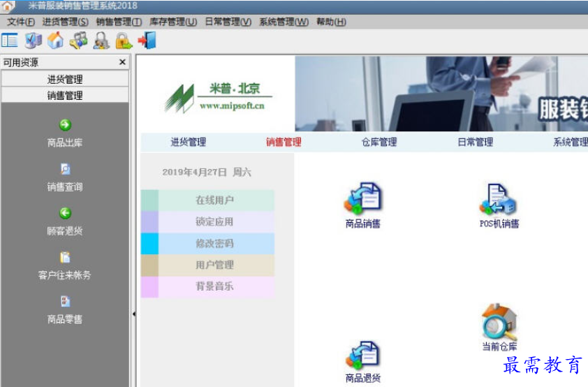Click the list panel toolbar icon
Viewport: 588px width, 387px height.
(x=10, y=41)
